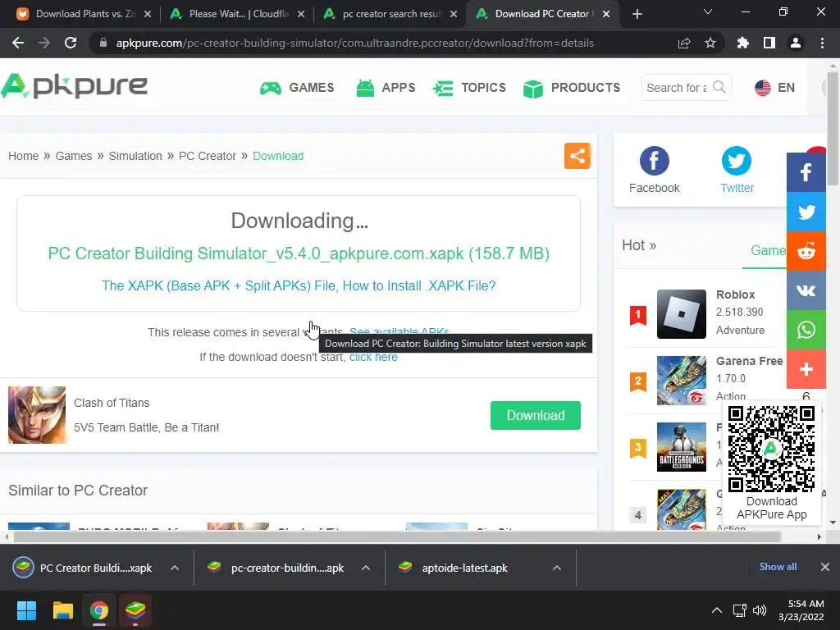Image resolution: width=840 pixels, height=630 pixels.
Task: Open the Chrome profile avatar icon
Action: coord(796,43)
